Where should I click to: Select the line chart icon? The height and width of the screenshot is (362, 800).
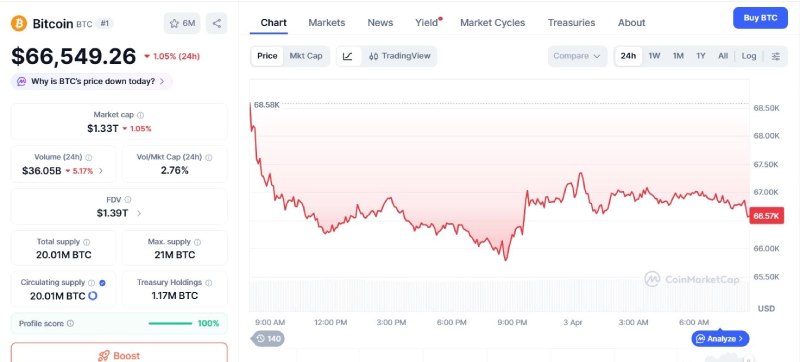(x=348, y=56)
